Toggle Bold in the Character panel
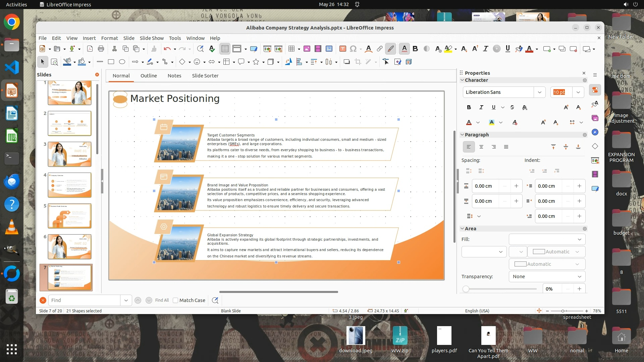The width and height of the screenshot is (644, 362). coord(469,107)
